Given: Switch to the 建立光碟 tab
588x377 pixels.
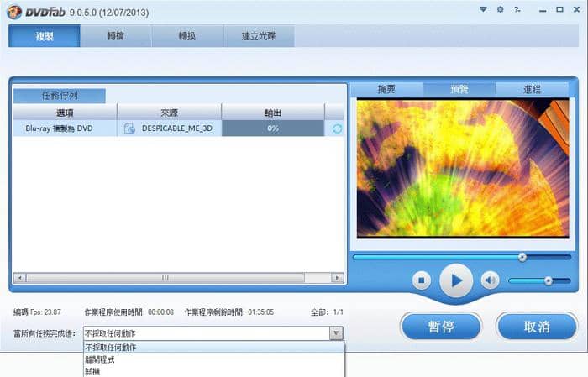Looking at the screenshot, I should coord(259,36).
